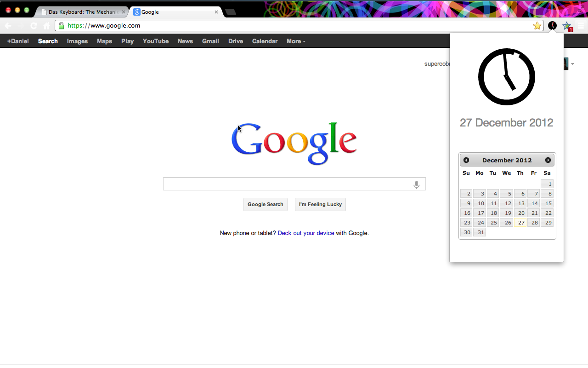Pick December 31 in calendar

point(480,232)
